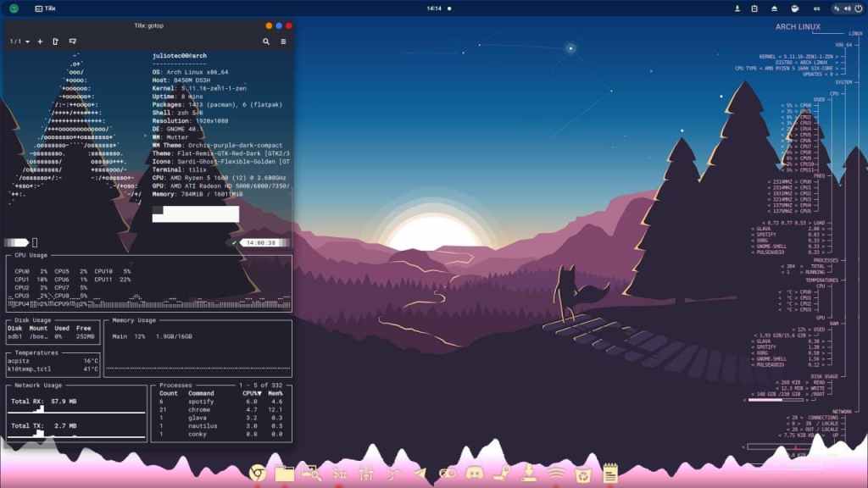Open the Activities overview icon

coord(14,8)
